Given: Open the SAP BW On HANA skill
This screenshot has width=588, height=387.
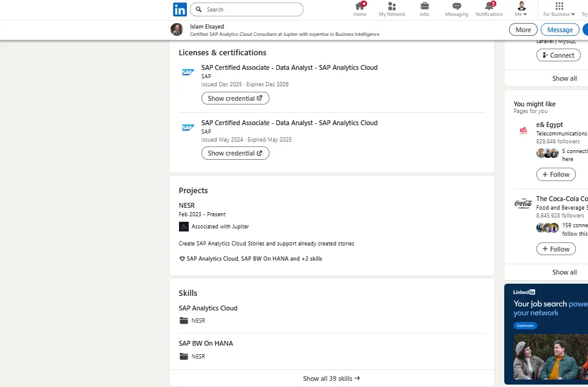Looking at the screenshot, I should [206, 343].
